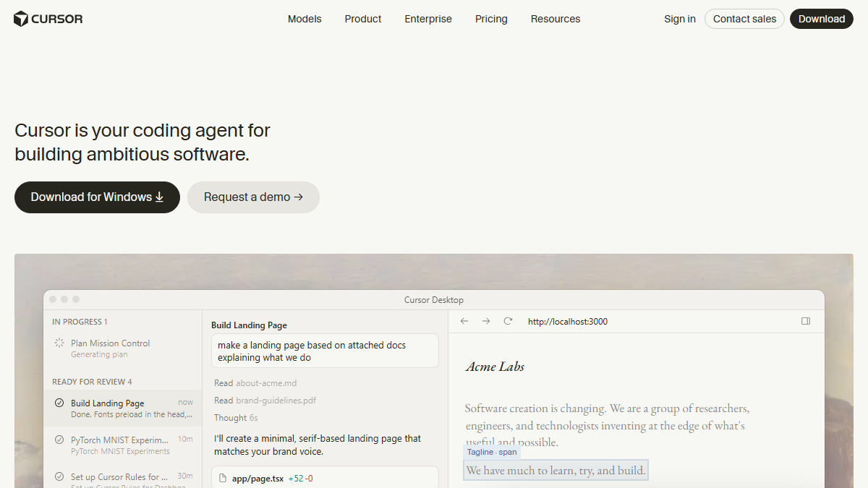
Task: Open the Models menu
Action: (x=305, y=19)
